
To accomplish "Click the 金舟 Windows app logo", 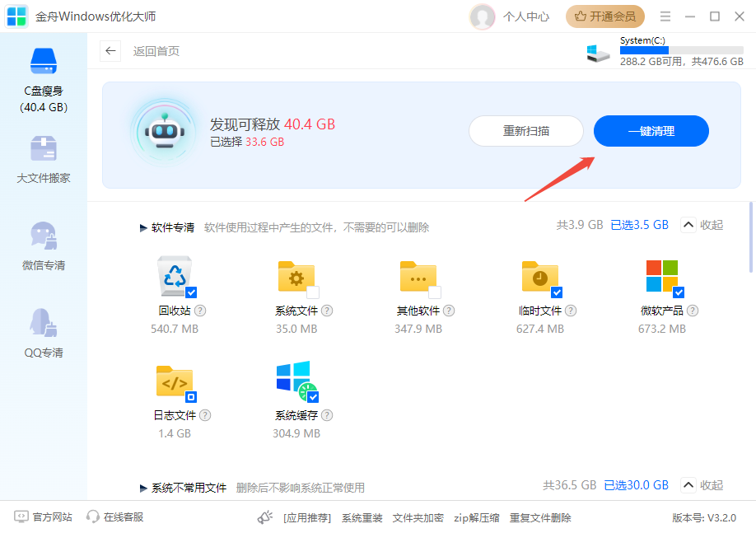I will 16,16.
